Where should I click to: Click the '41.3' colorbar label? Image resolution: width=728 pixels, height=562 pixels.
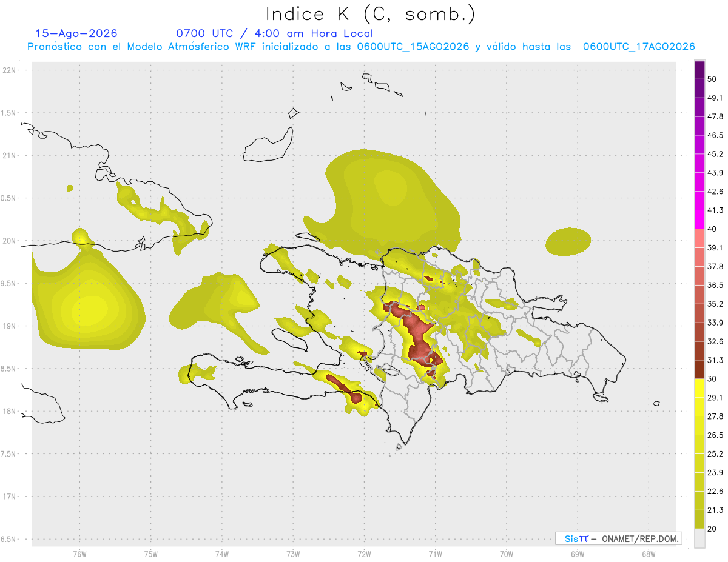[x=715, y=210]
